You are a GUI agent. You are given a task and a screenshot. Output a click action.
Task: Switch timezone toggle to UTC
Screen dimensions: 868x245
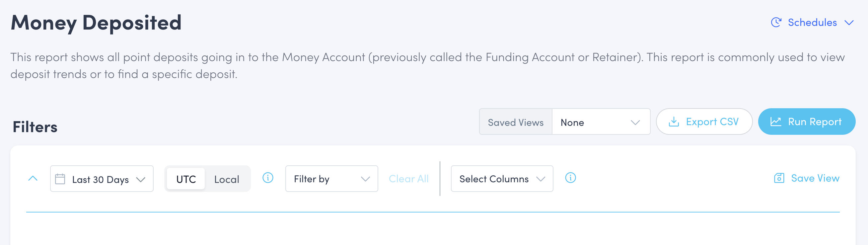(186, 179)
